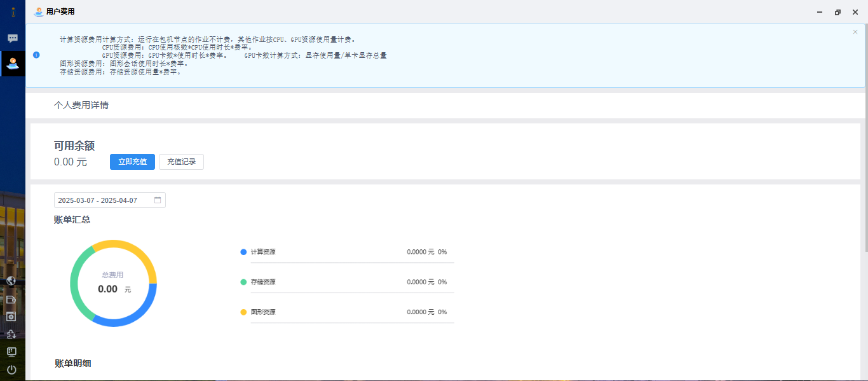This screenshot has width=868, height=381.
Task: Click the 账单明细 section title
Action: pyautogui.click(x=73, y=363)
